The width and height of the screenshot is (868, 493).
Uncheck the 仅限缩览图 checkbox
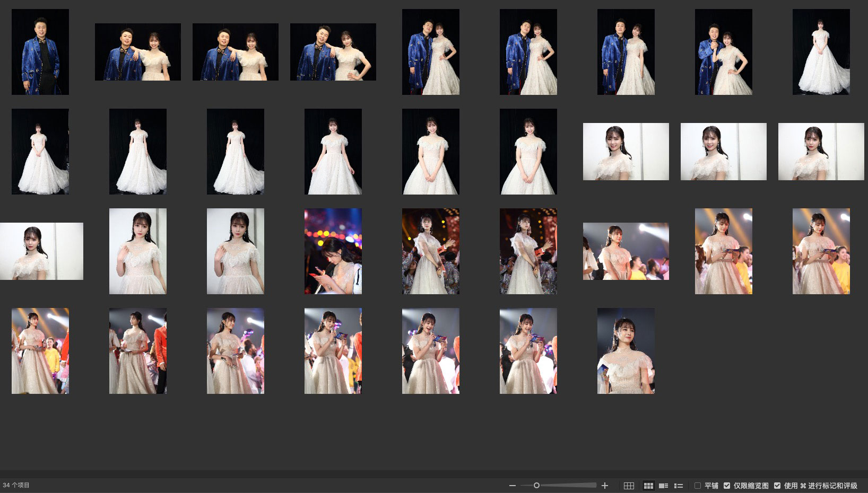pyautogui.click(x=727, y=486)
